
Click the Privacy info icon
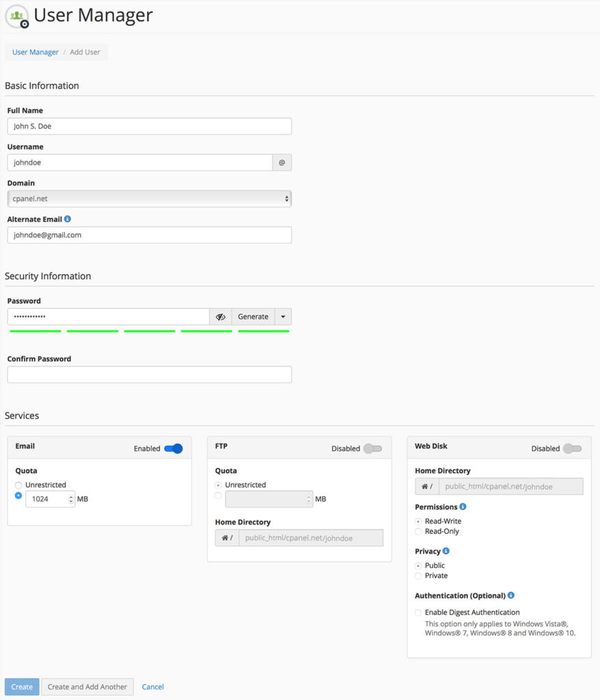[x=446, y=551]
